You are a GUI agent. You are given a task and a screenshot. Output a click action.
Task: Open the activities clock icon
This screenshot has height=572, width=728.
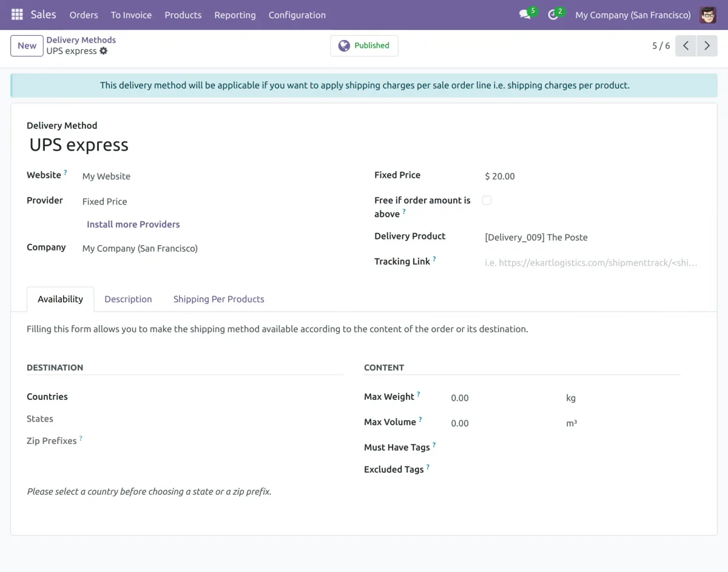[x=553, y=15]
